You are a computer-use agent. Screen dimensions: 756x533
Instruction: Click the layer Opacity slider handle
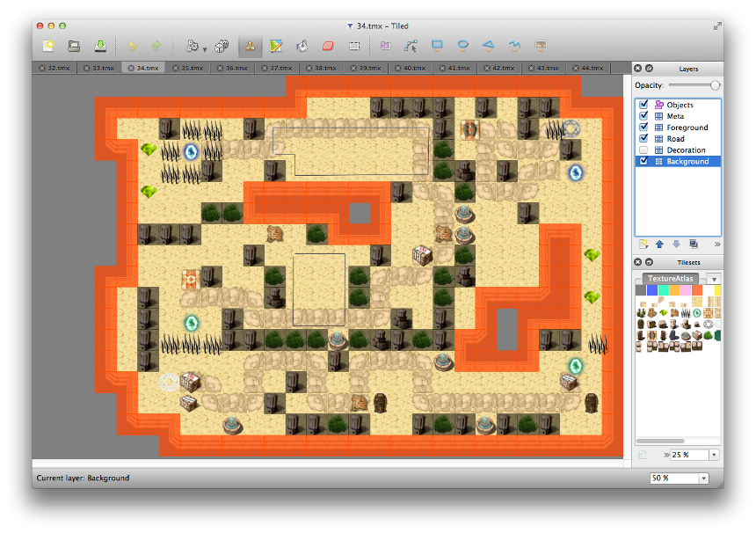pyautogui.click(x=715, y=85)
